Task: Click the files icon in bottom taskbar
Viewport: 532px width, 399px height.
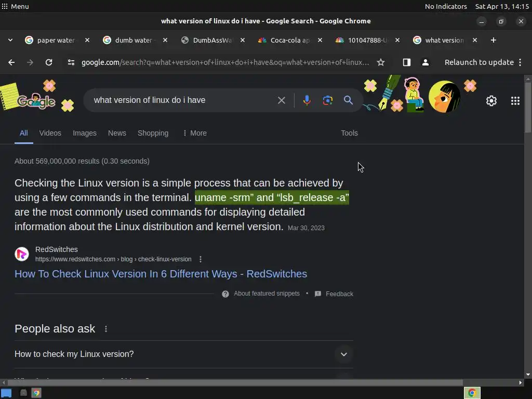Action: [x=23, y=393]
